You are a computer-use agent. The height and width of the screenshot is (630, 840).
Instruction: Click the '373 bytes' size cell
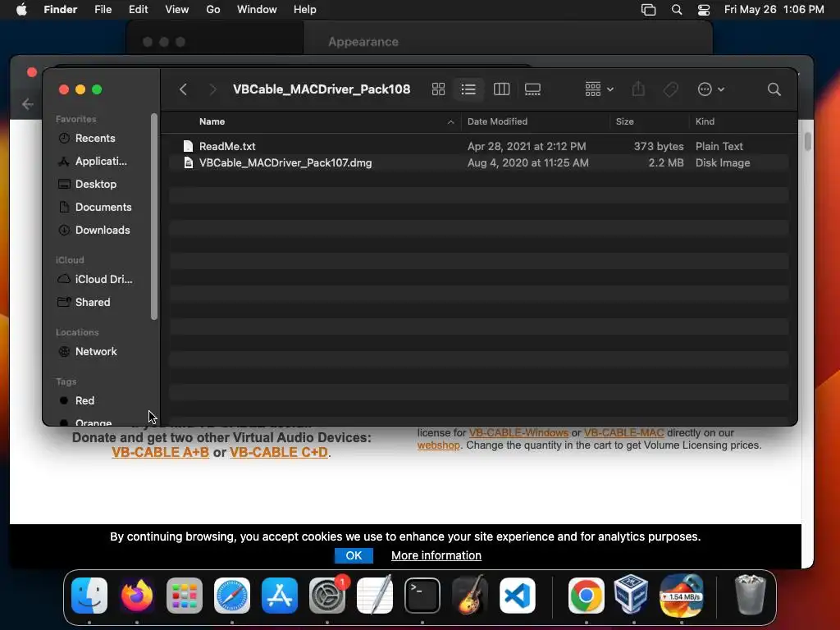tap(659, 146)
